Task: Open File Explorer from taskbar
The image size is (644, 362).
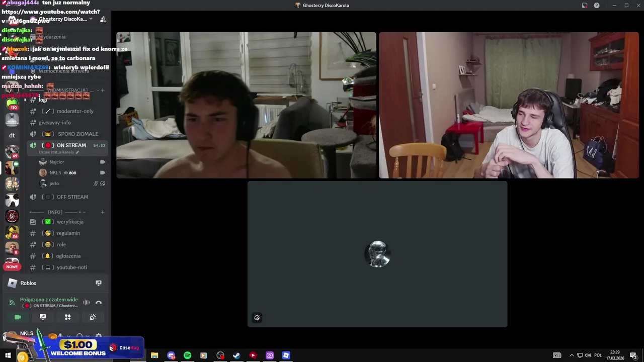Action: [x=154, y=355]
